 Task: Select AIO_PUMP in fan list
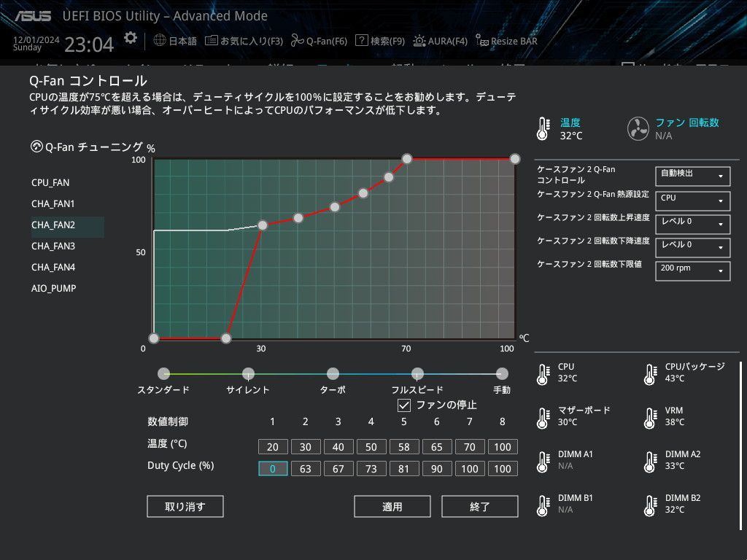click(x=53, y=288)
